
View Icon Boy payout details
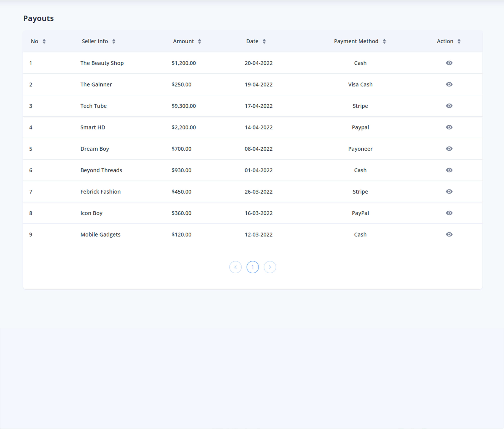[449, 213]
